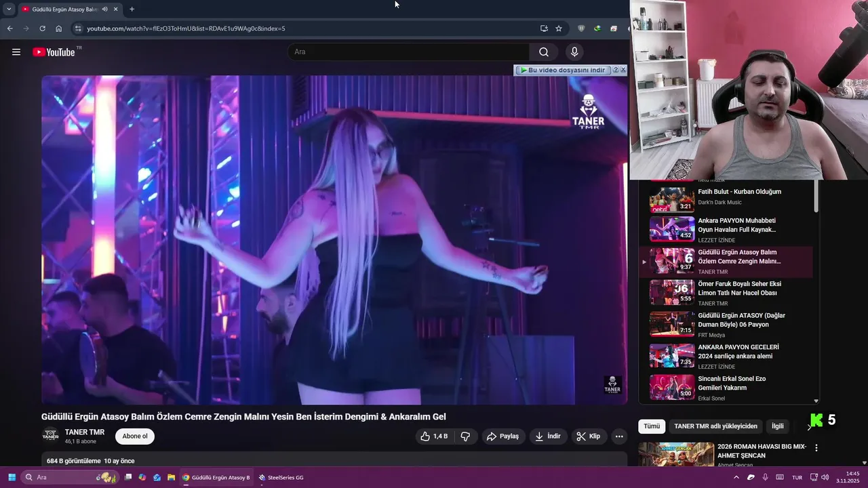868x488 pixels.
Task: Go to the YouTube home logo
Action: (x=54, y=52)
